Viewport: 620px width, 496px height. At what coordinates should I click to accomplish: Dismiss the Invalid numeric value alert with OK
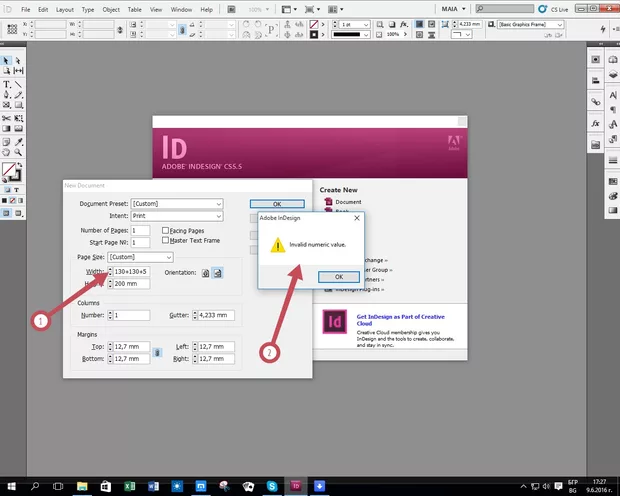(x=338, y=276)
